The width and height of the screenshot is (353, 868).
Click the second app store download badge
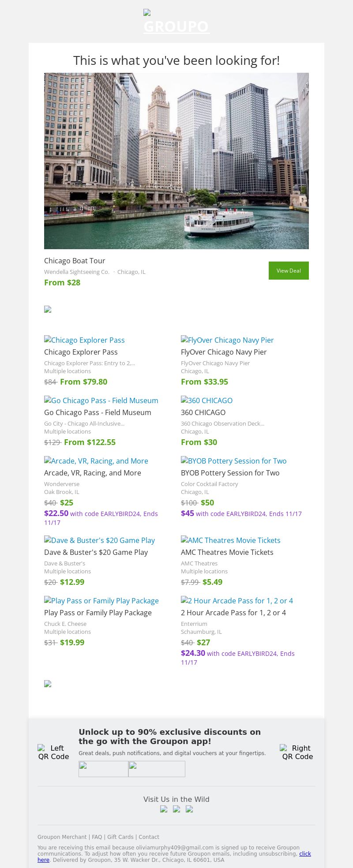pyautogui.click(x=157, y=769)
